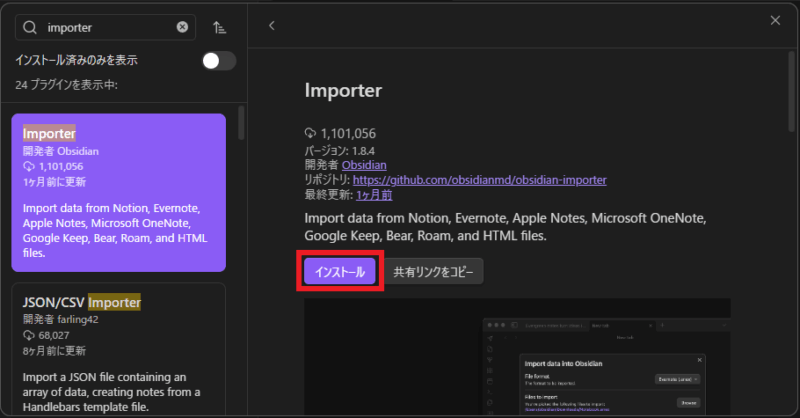This screenshot has height=418, width=800.
Task: Close the plugin browser dialog
Action: [x=775, y=20]
